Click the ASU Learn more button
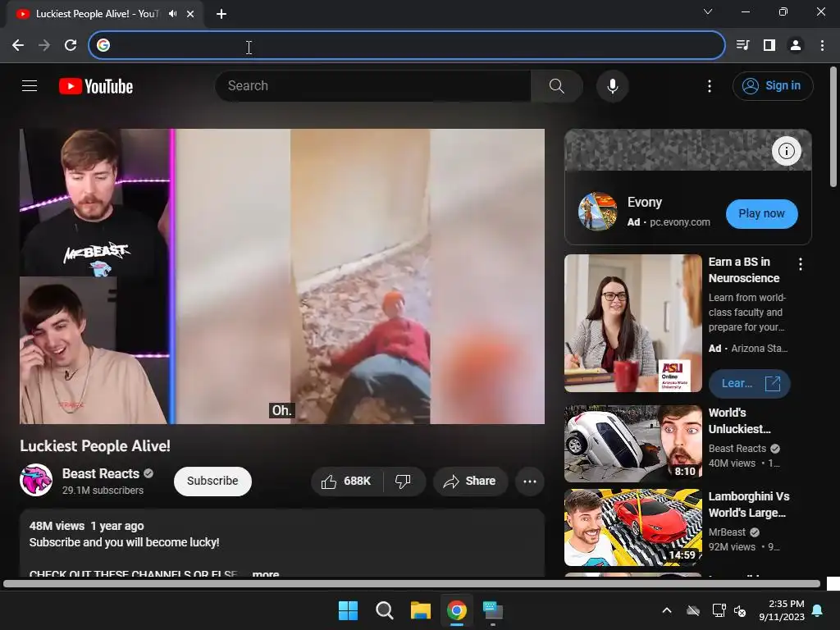The image size is (840, 630). pyautogui.click(x=749, y=384)
